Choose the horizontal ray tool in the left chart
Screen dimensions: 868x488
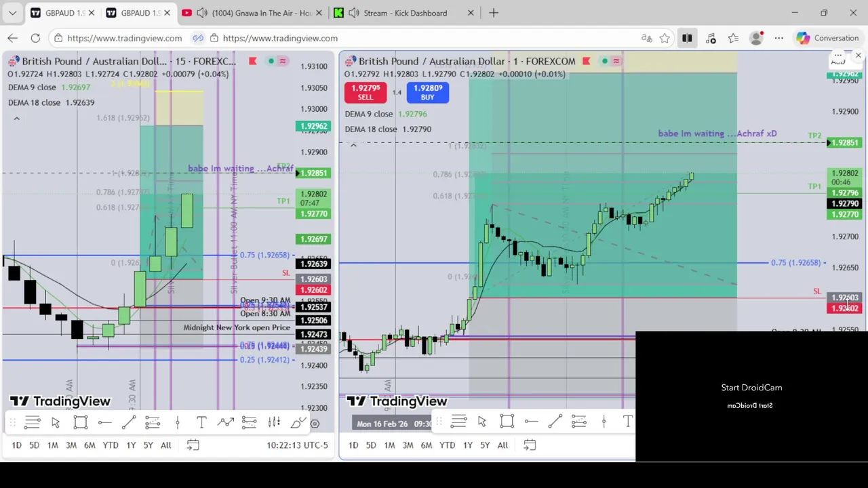coord(104,423)
